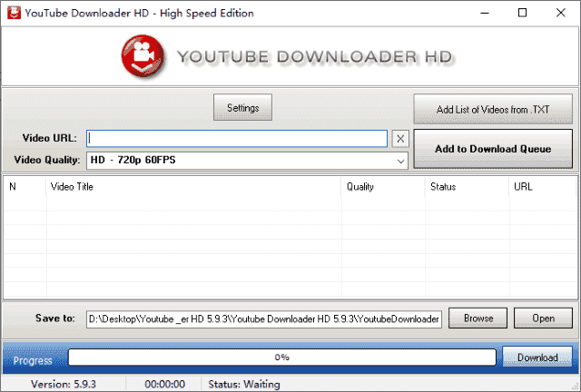Click the YOUTUBE DOWNLOADER HD banner title

(315, 57)
